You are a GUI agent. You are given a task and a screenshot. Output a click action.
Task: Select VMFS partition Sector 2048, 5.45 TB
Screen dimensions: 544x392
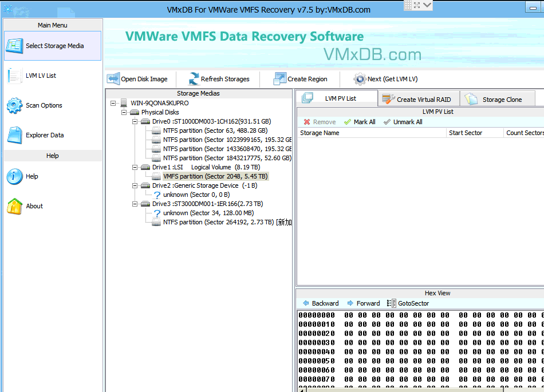coord(215,176)
